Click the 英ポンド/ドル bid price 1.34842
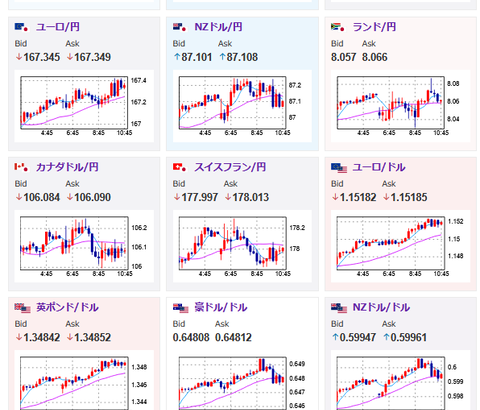This screenshot has width=480, height=410. [42, 337]
